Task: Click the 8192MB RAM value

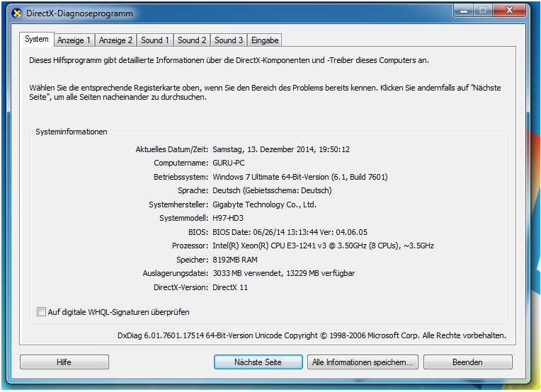Action: tap(235, 260)
